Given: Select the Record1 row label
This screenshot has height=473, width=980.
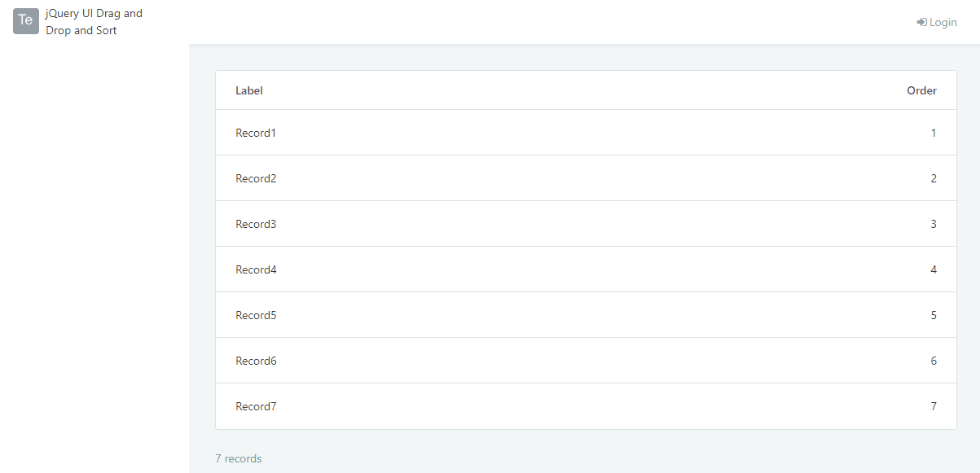Looking at the screenshot, I should tap(256, 133).
